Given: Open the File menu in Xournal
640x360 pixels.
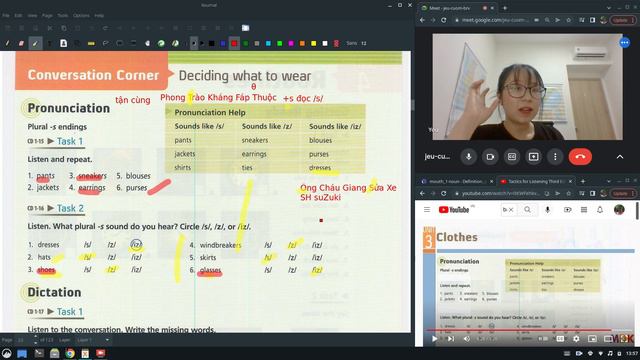Looking at the screenshot, I should pos(6,16).
